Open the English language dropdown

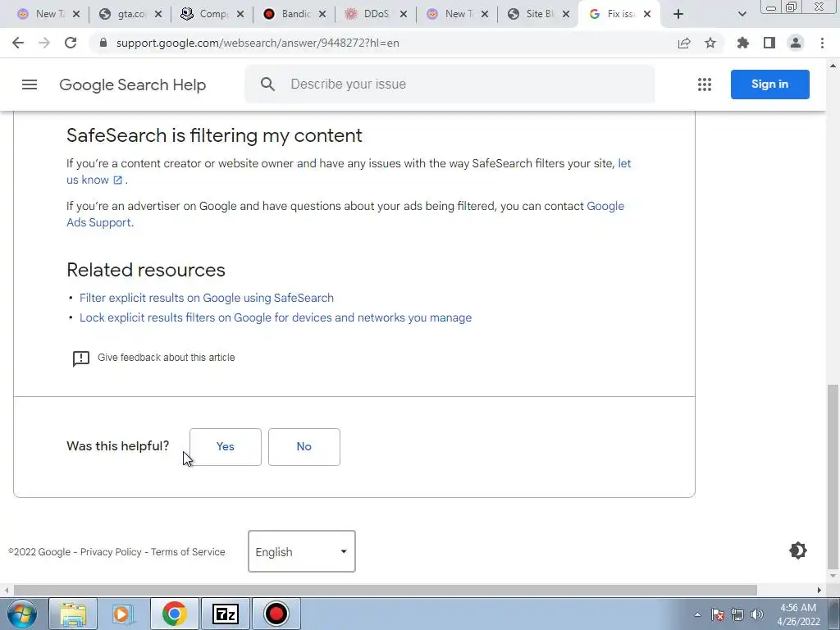coord(302,551)
